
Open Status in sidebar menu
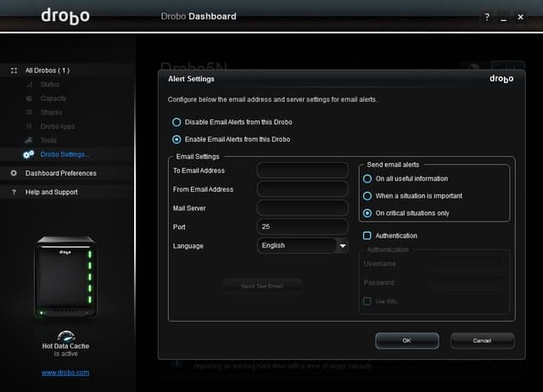click(x=50, y=85)
